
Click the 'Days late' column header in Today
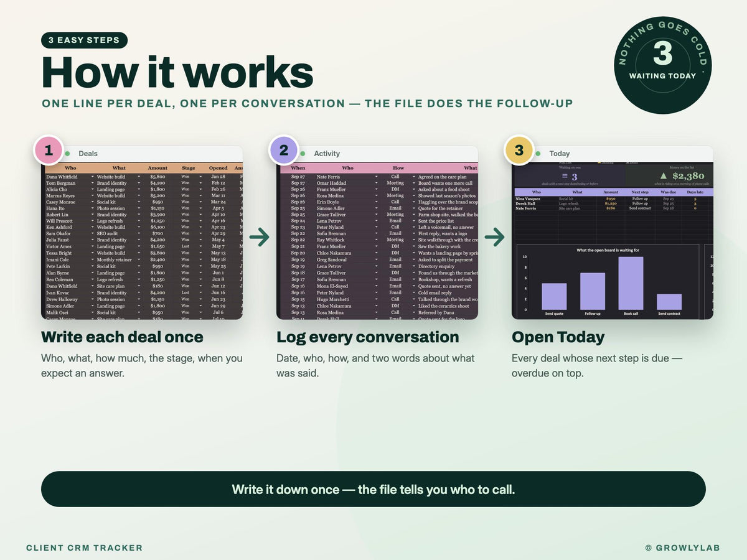(695, 192)
